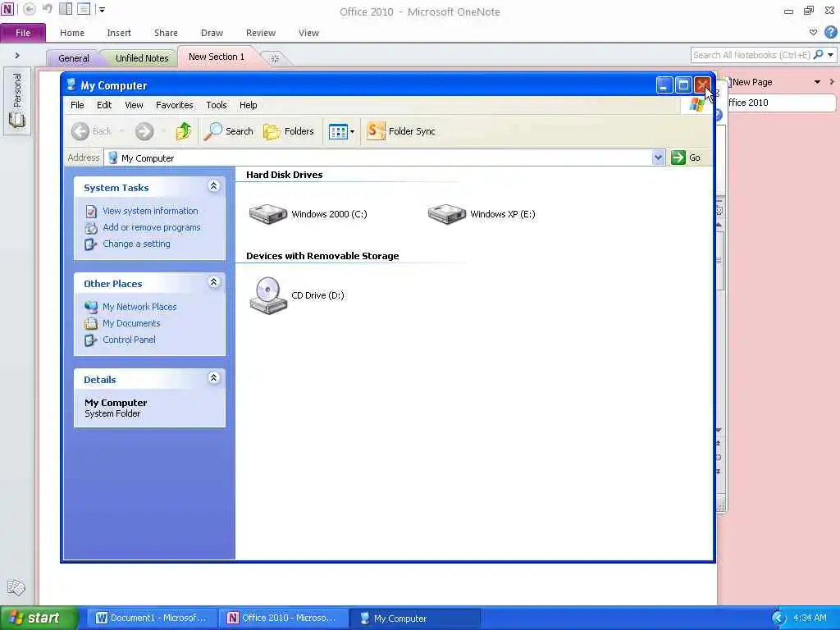
Task: Open Control Panel from Other Places
Action: point(129,340)
